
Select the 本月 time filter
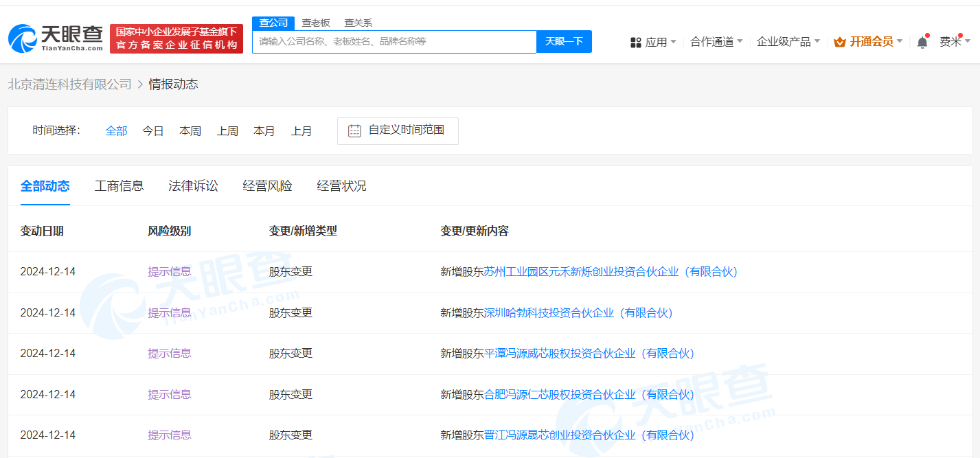click(264, 130)
